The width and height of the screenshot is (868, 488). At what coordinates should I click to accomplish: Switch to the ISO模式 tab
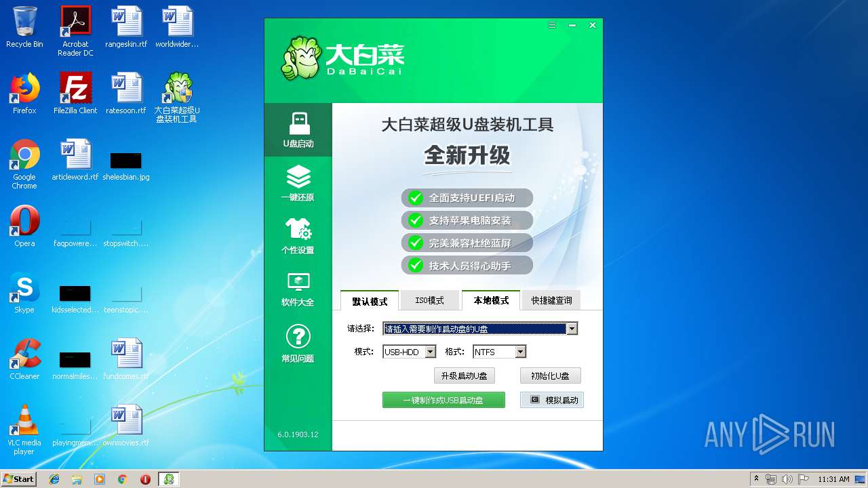(429, 300)
